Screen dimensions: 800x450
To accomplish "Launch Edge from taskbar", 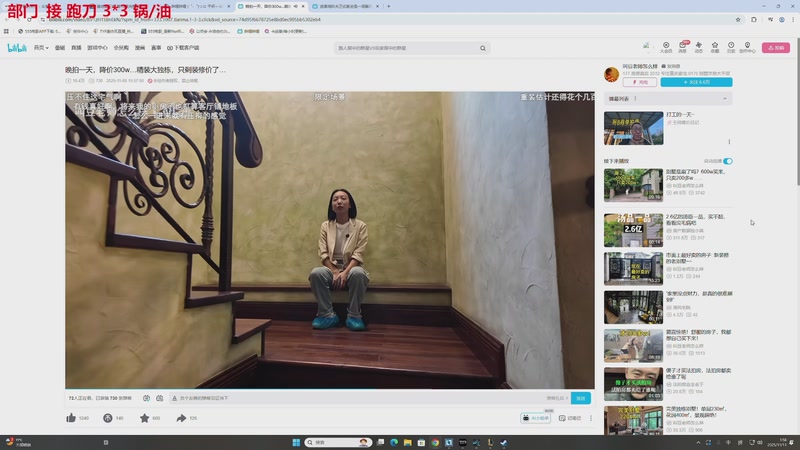I will (x=394, y=442).
